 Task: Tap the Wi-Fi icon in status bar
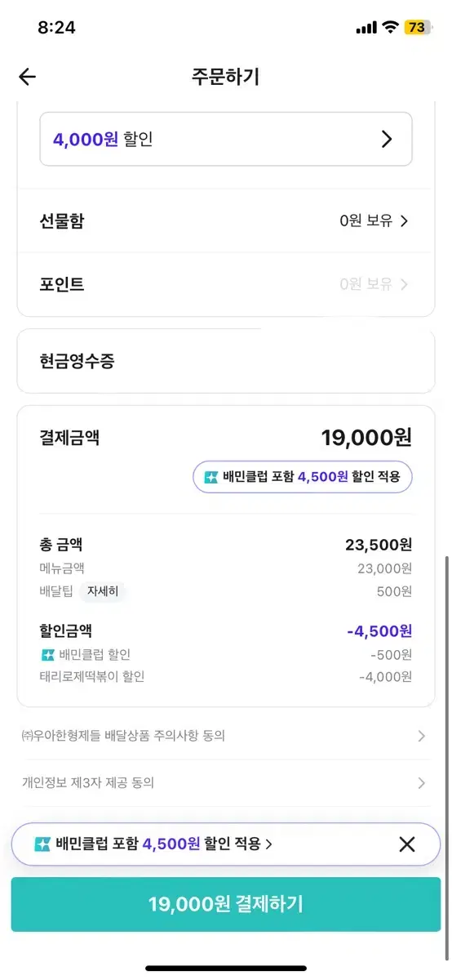[390, 27]
